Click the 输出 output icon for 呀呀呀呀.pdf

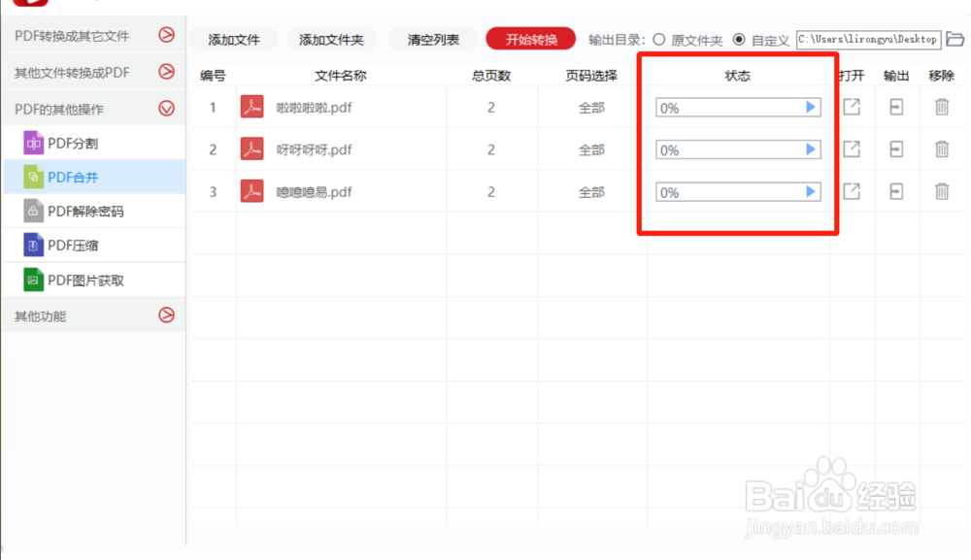[896, 149]
